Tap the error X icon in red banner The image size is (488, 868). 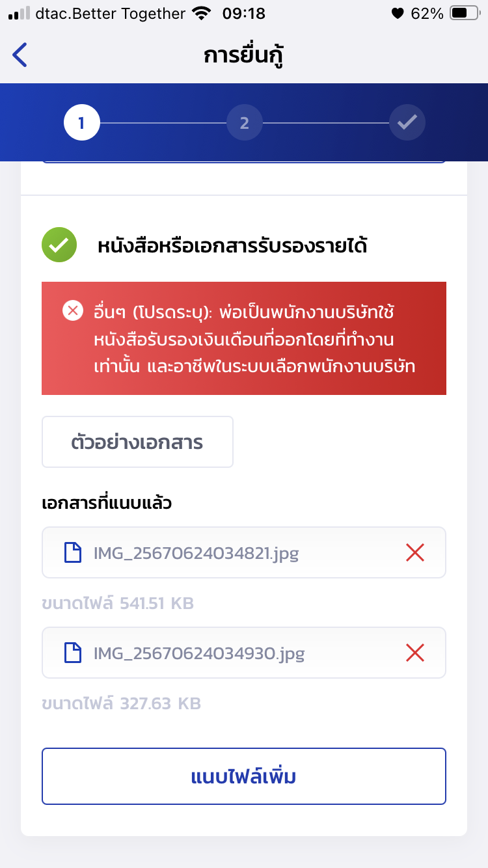72,310
